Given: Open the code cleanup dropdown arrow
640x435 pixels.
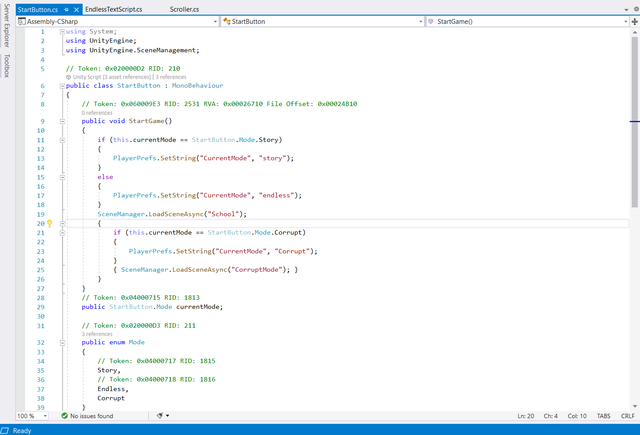Looking at the screenshot, I should 167,416.
